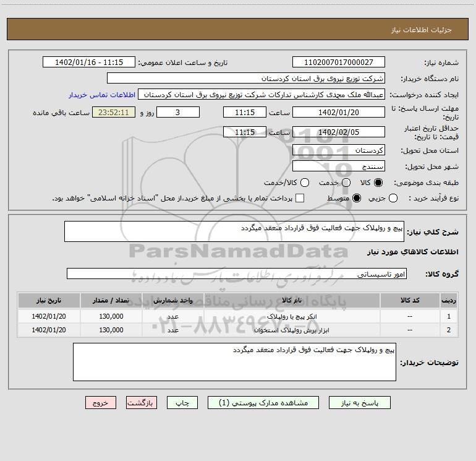Viewport: 476px width, 461px height.
Task: Click the پاسخ به نیاز button
Action: pos(359,403)
